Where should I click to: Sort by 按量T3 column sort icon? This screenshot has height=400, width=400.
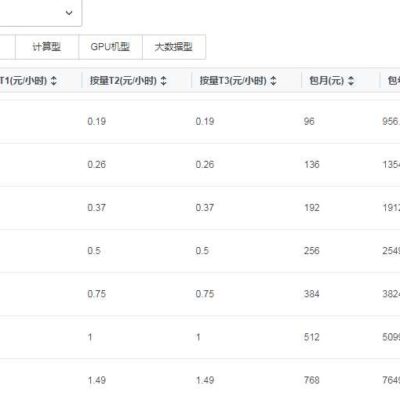point(273,81)
